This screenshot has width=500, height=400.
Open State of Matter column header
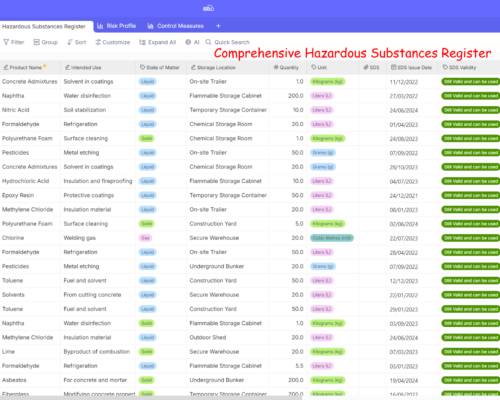point(160,67)
